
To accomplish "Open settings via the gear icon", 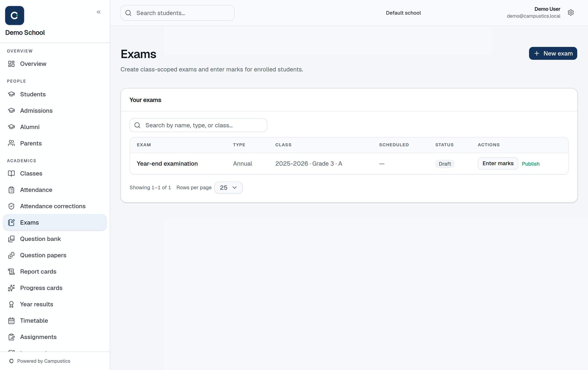I will [x=571, y=12].
